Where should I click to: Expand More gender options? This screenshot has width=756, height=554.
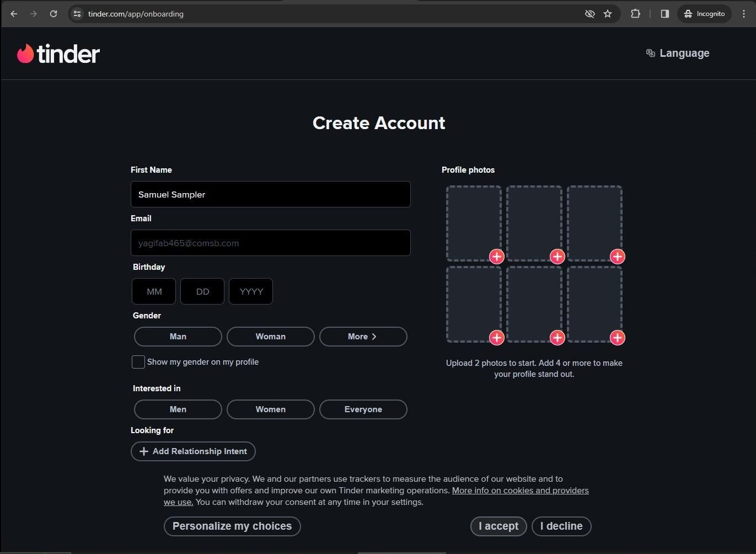(x=363, y=337)
